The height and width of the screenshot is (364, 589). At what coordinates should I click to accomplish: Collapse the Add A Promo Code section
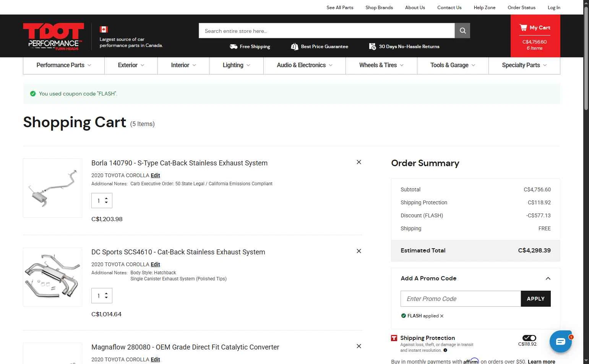click(548, 278)
